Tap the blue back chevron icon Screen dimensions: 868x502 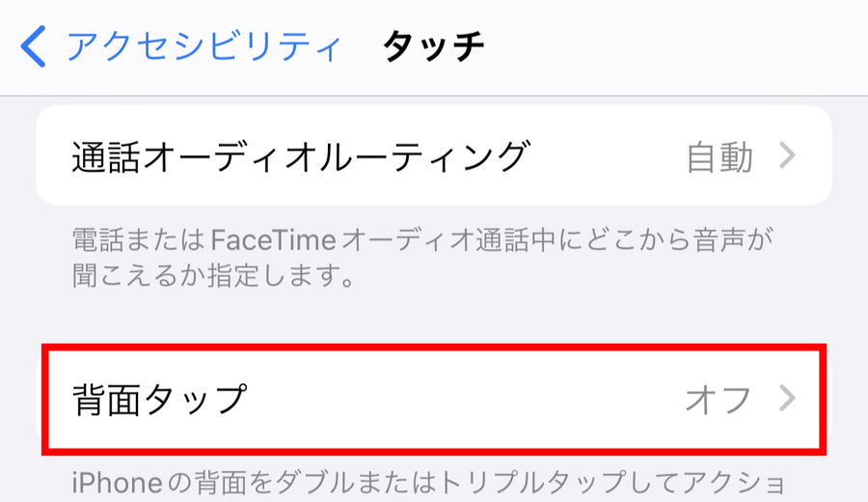pyautogui.click(x=34, y=46)
